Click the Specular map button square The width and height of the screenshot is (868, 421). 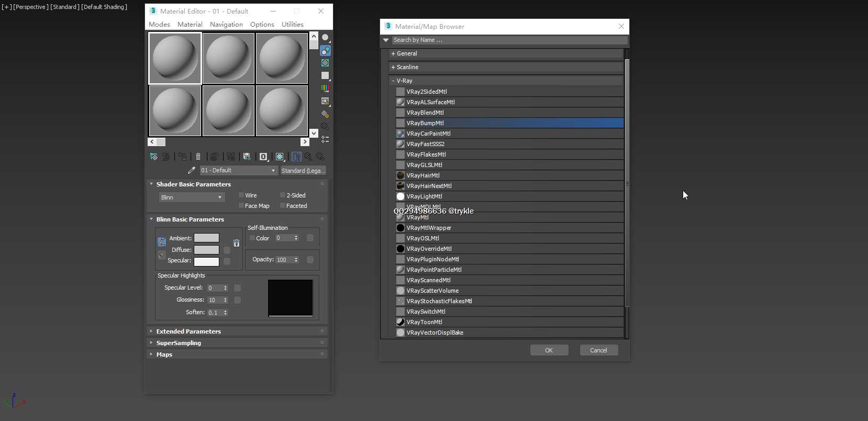(227, 261)
